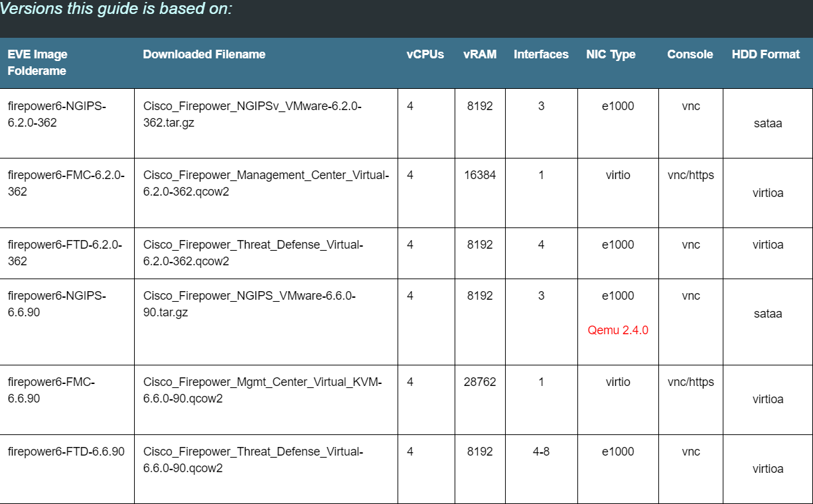
Task: Click the 'NIC Type' column header
Action: pos(611,54)
